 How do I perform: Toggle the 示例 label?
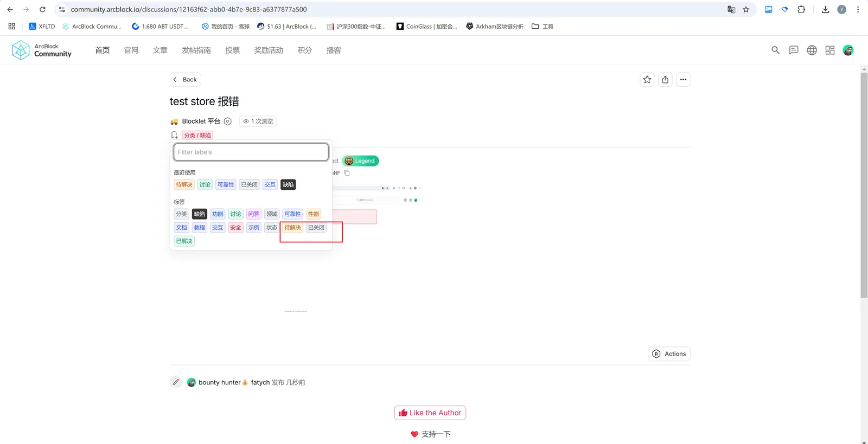254,228
